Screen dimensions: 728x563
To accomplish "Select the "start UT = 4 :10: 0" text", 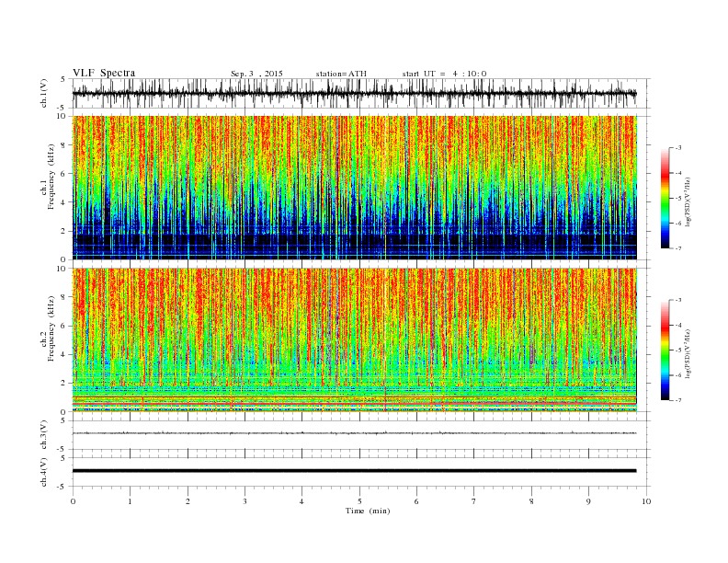I will [x=444, y=74].
